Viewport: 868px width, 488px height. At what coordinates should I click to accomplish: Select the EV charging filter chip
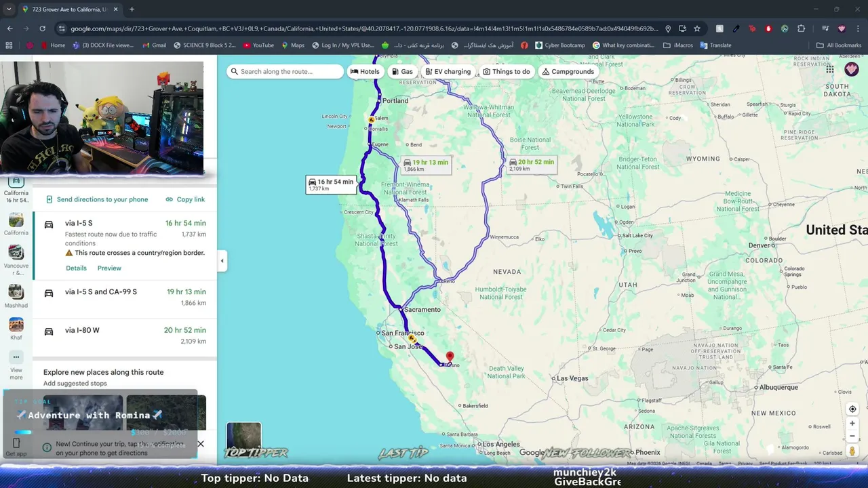click(x=448, y=72)
